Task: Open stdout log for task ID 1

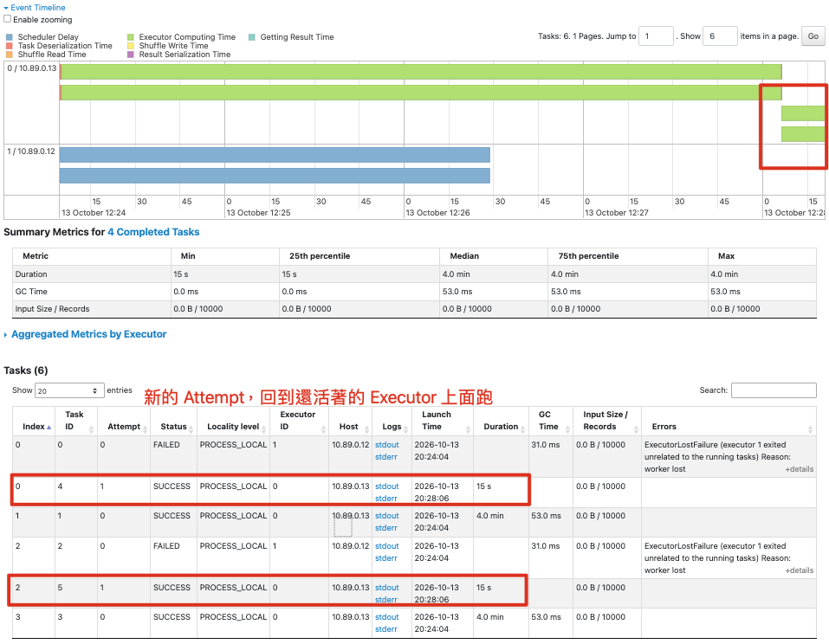Action: point(387,516)
